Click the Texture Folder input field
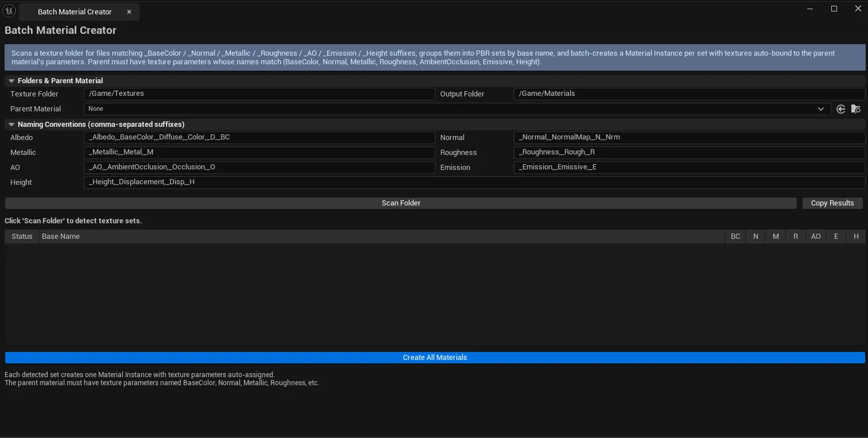868x438 pixels. point(259,94)
